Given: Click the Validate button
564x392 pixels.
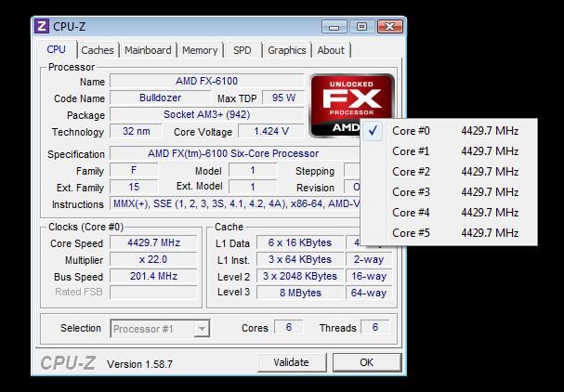Looking at the screenshot, I should click(292, 362).
